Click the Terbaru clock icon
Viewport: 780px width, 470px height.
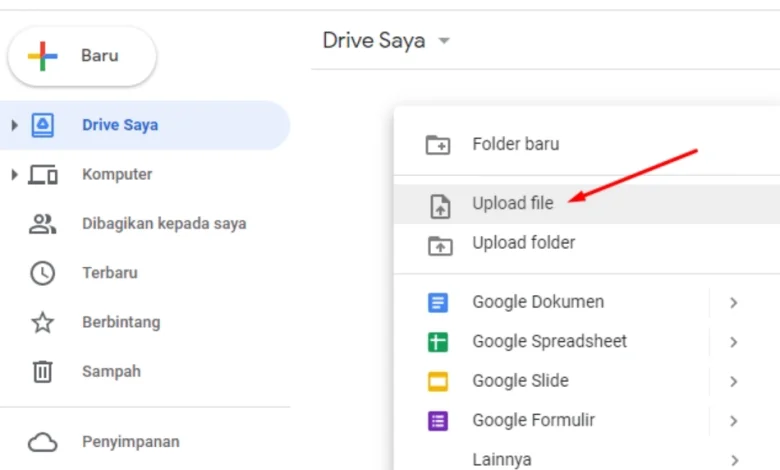click(x=43, y=273)
